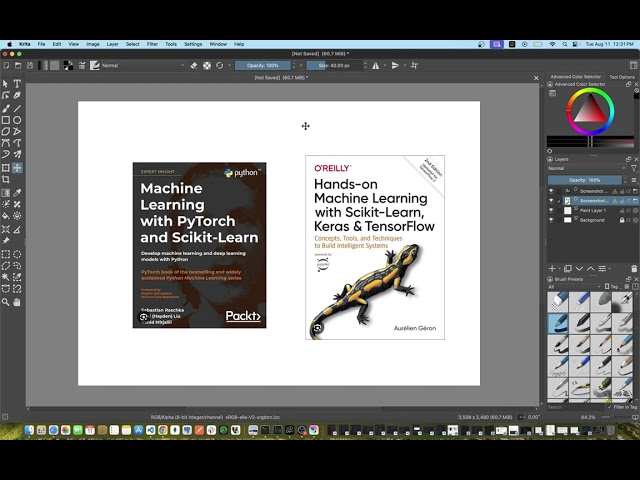The height and width of the screenshot is (480, 640).
Task: Toggle visibility of the top Screenshot layer
Action: click(x=551, y=191)
